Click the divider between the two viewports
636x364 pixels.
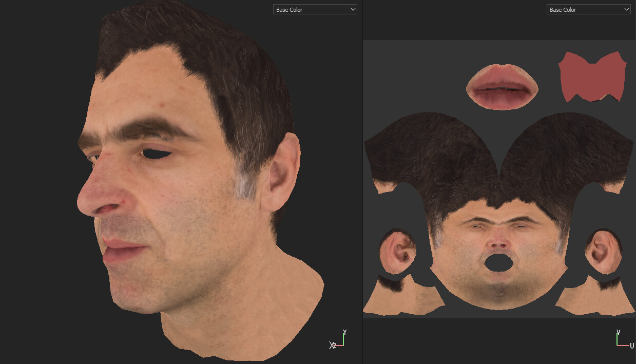[x=362, y=180]
